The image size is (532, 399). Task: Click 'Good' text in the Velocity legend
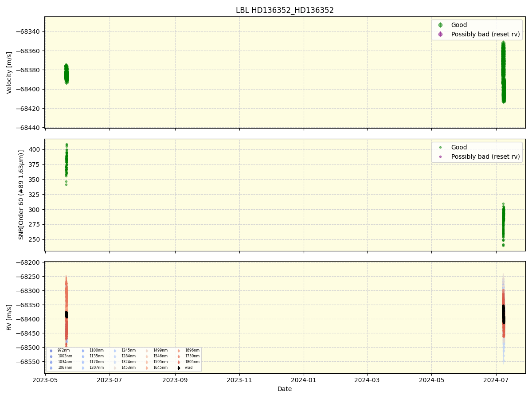[x=459, y=25]
